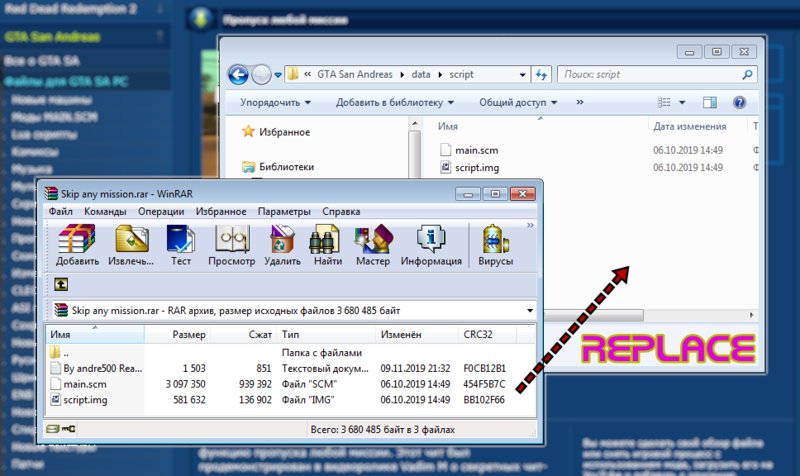
Task: Select script.img row in WinRAR archive
Action: click(278, 399)
